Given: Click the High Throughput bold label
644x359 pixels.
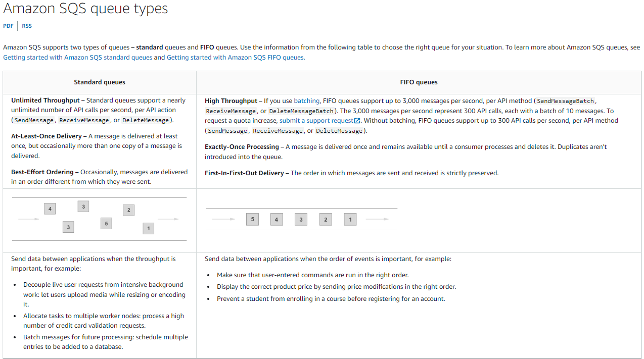Looking at the screenshot, I should 231,101.
